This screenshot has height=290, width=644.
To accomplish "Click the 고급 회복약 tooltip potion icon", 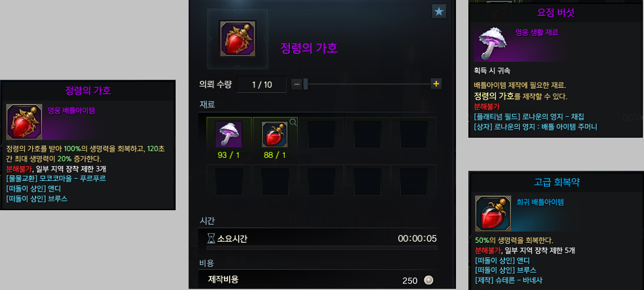I will 493,214.
